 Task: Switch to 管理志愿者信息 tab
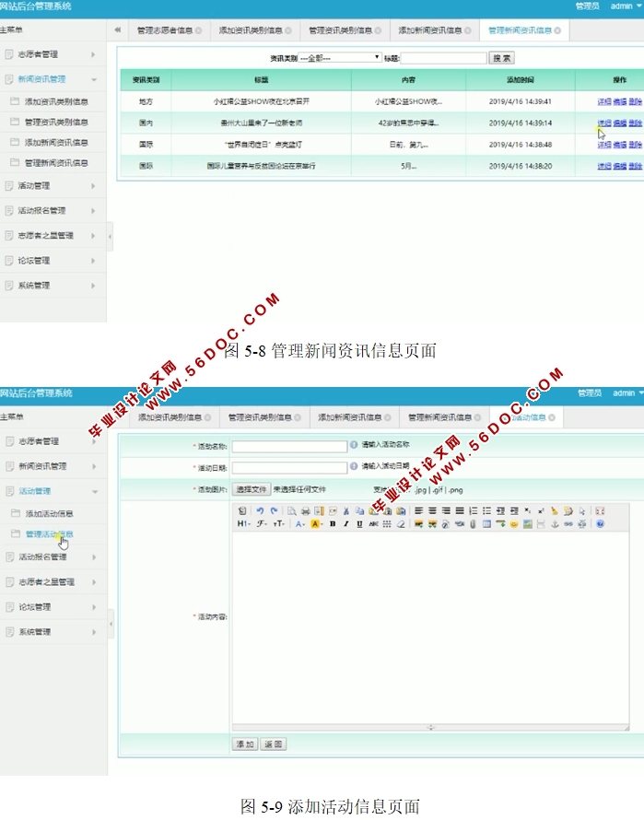(x=165, y=30)
